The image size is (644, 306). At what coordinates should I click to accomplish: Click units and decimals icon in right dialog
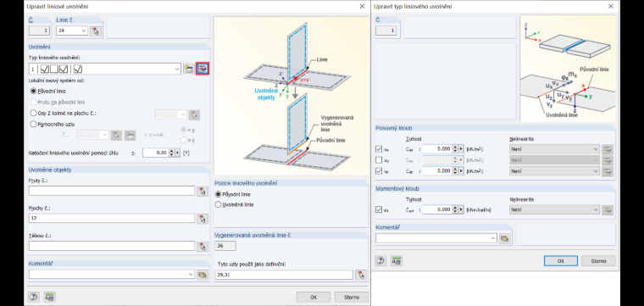396,260
